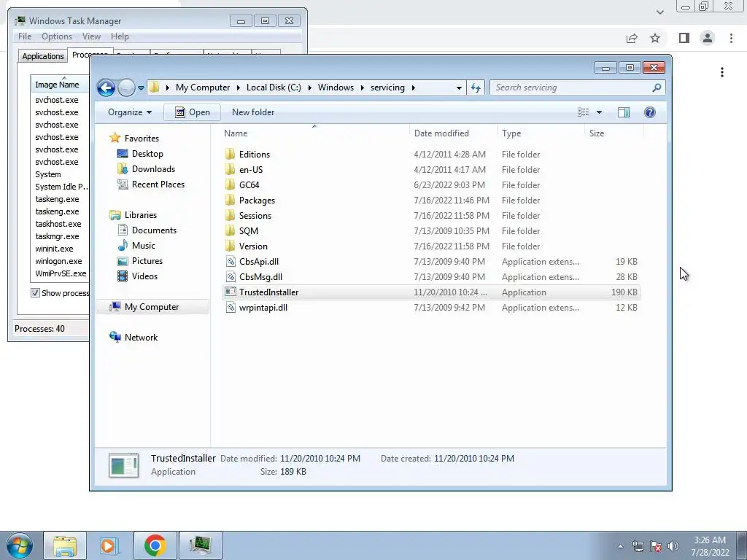Expand the address bar previous locations dropdown

coord(459,87)
